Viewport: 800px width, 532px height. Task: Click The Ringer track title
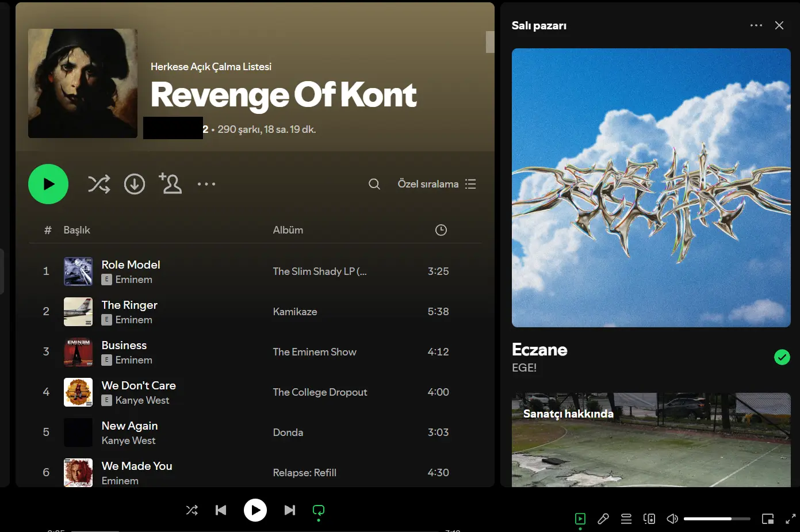tap(129, 305)
